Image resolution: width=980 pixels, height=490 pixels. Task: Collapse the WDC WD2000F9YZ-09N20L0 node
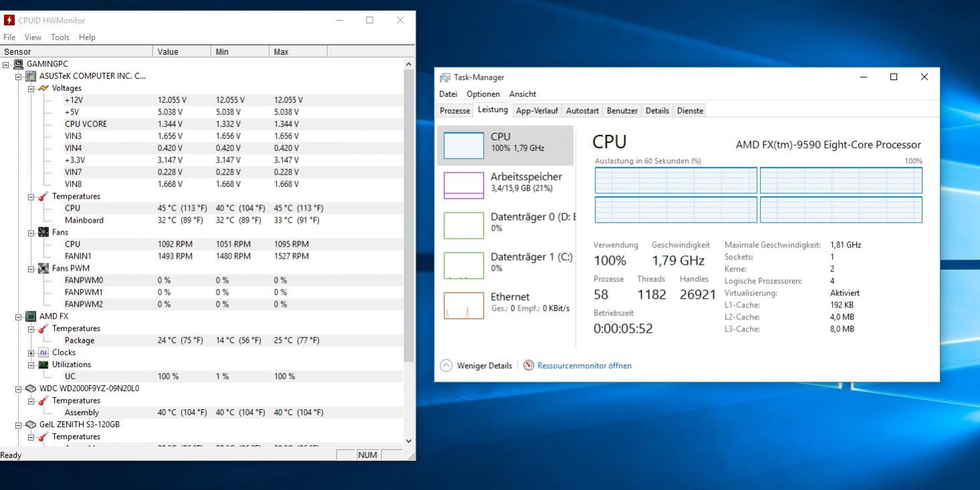(x=19, y=388)
